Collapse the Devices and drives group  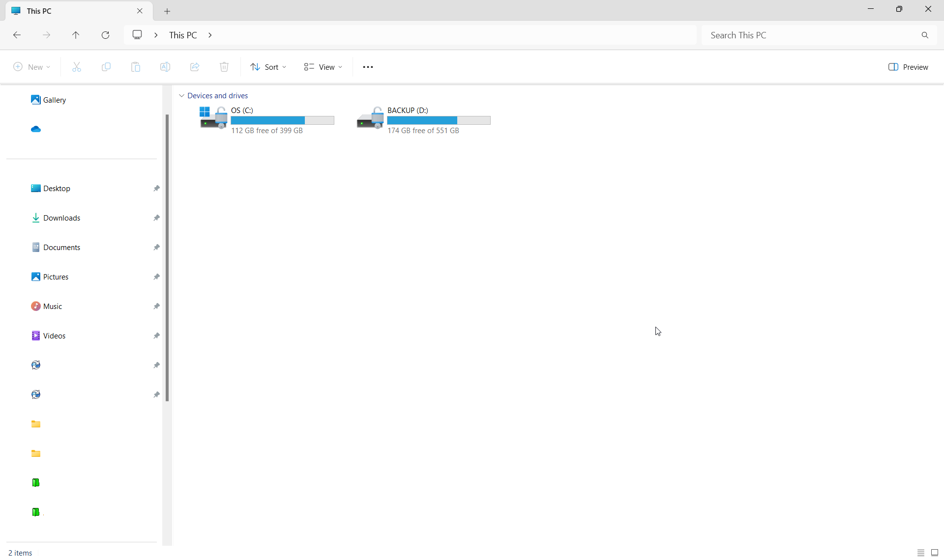pos(181,96)
